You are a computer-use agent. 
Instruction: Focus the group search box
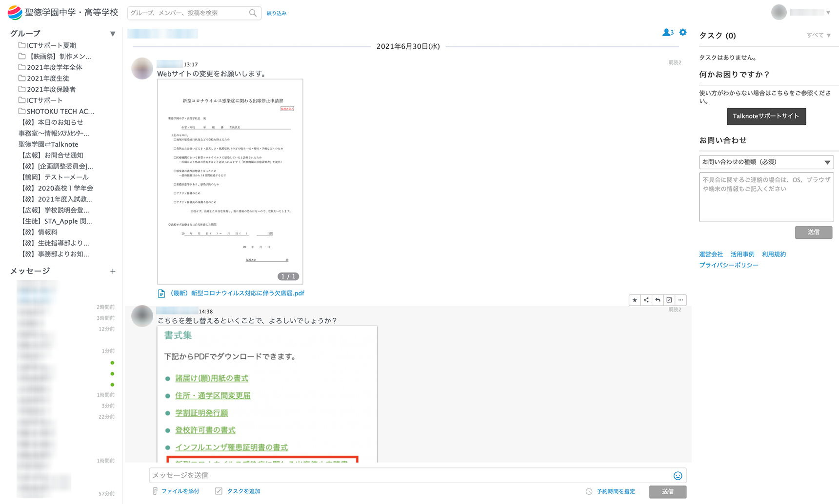pos(194,13)
